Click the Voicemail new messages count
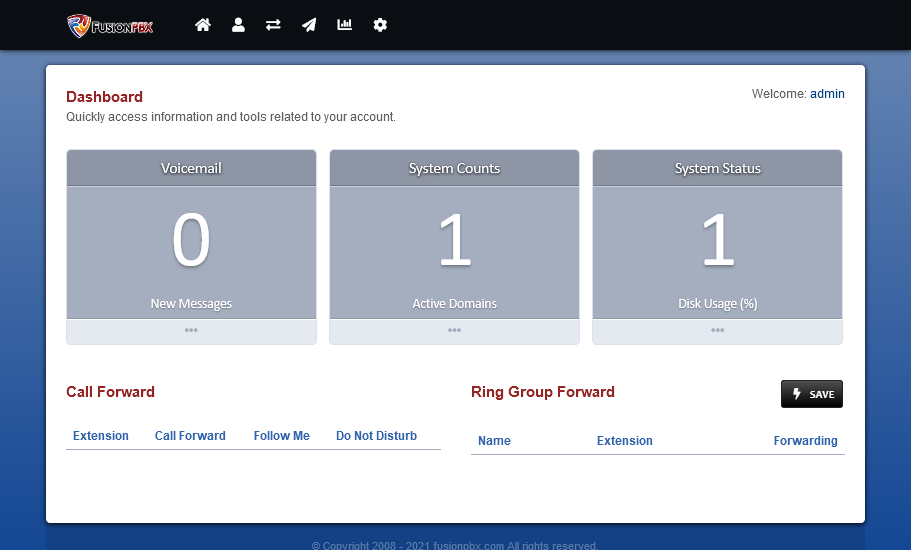The height and width of the screenshot is (550, 911). click(191, 242)
